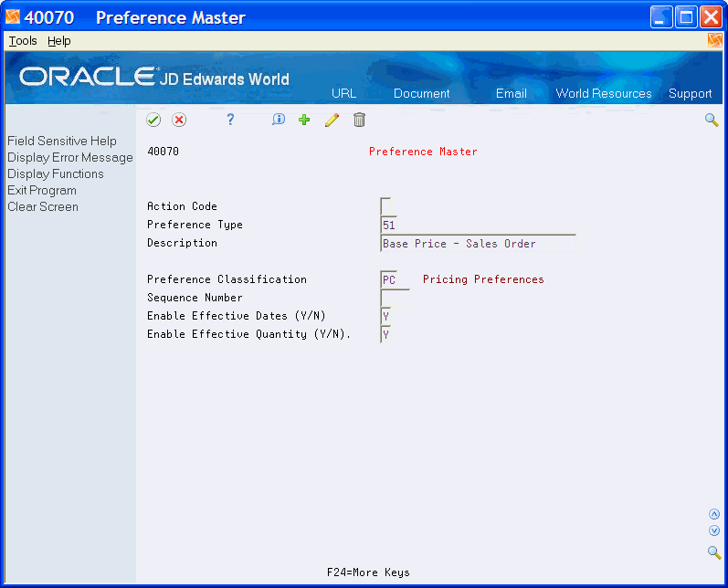Viewport: 728px width, 588px height.
Task: Focus the Preference Type field showing 51
Action: (x=388, y=226)
